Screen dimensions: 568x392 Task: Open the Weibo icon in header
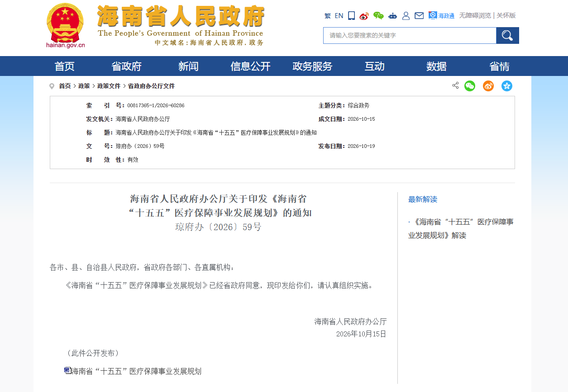(x=364, y=16)
